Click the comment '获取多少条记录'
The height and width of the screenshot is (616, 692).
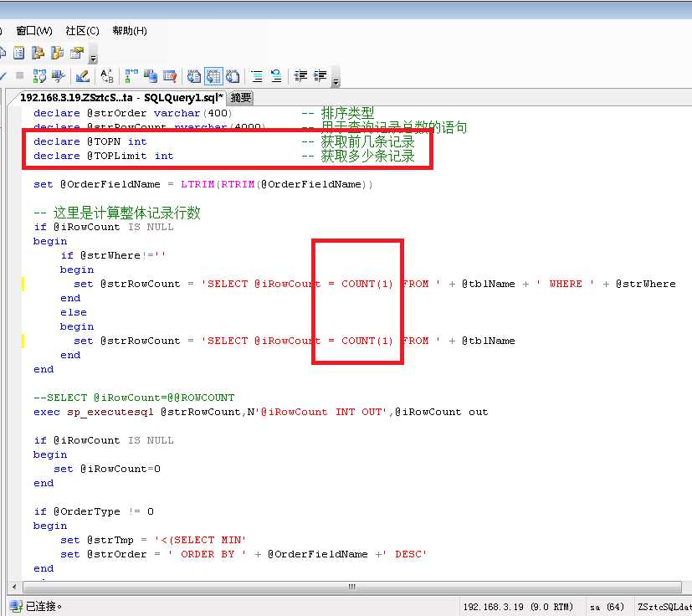(x=367, y=156)
